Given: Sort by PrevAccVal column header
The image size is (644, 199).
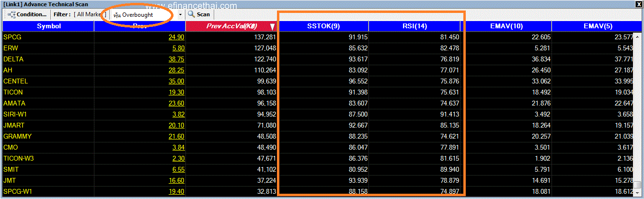Looking at the screenshot, I should (x=232, y=26).
